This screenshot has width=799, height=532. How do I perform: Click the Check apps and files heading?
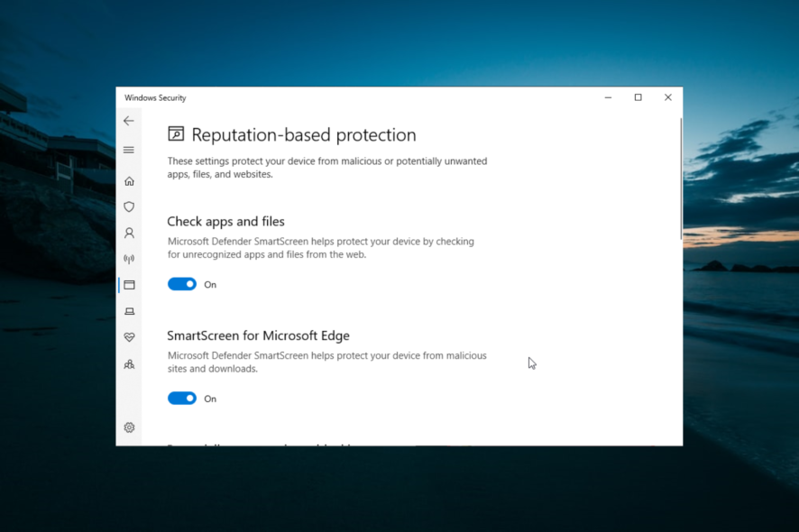(225, 222)
